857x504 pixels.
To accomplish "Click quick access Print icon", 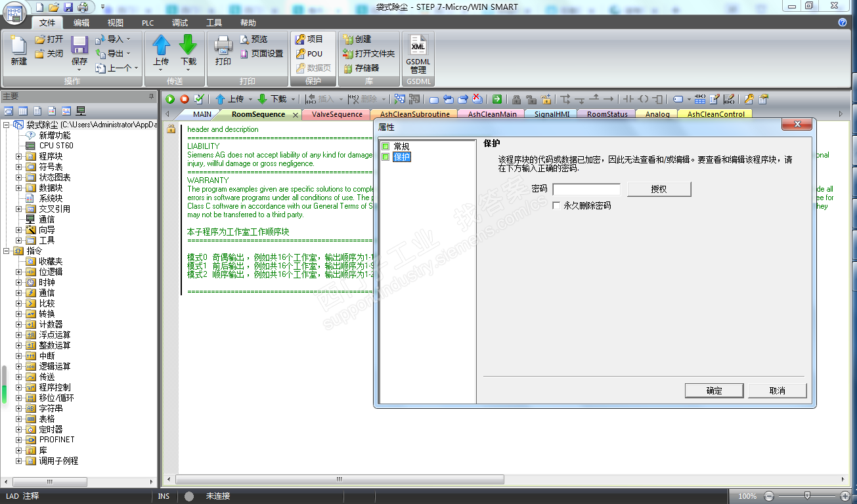I will 83,7.
